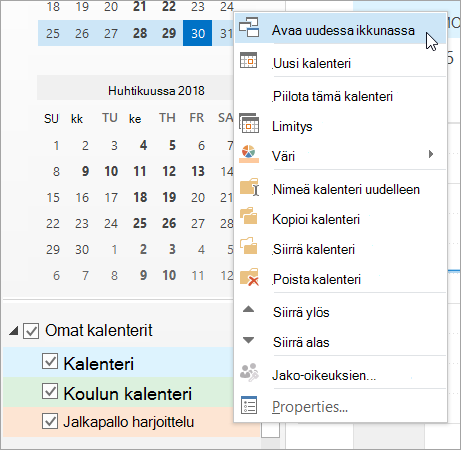The width and height of the screenshot is (461, 450).
Task: Click the Avaa uudessa ikkunassa window icon
Action: [249, 27]
